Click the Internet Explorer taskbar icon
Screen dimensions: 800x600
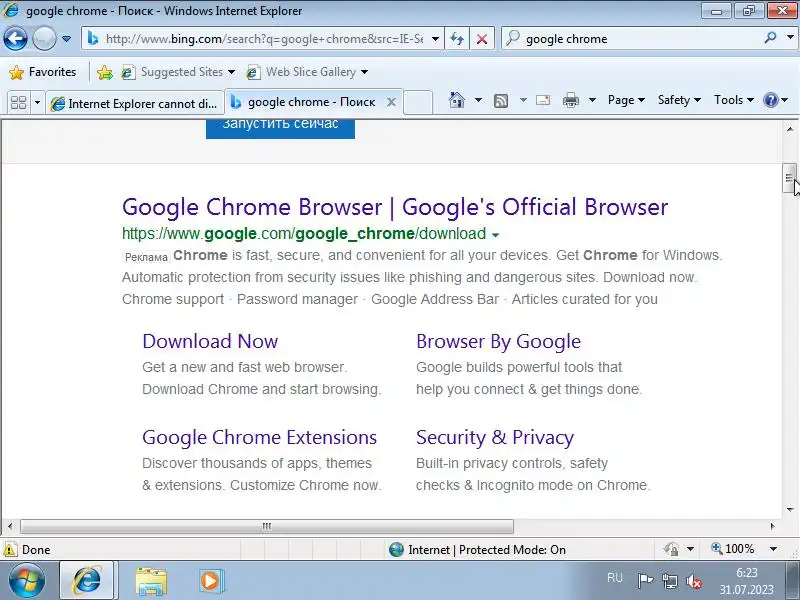[x=87, y=581]
